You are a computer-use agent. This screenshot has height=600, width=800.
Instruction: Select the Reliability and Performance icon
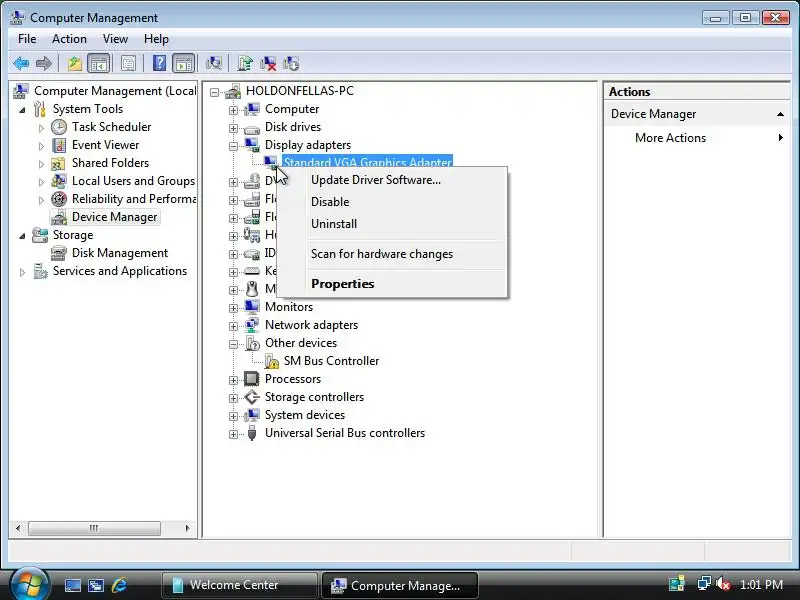[59, 199]
